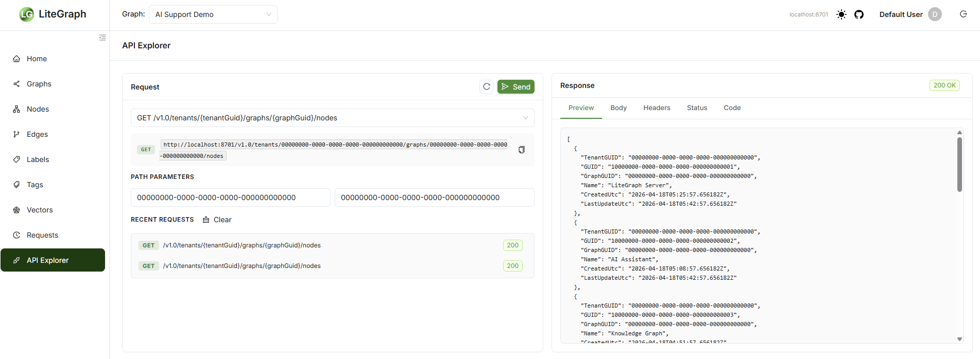Open the Graph selector dropdown
This screenshot has height=359, width=980.
pos(213,14)
